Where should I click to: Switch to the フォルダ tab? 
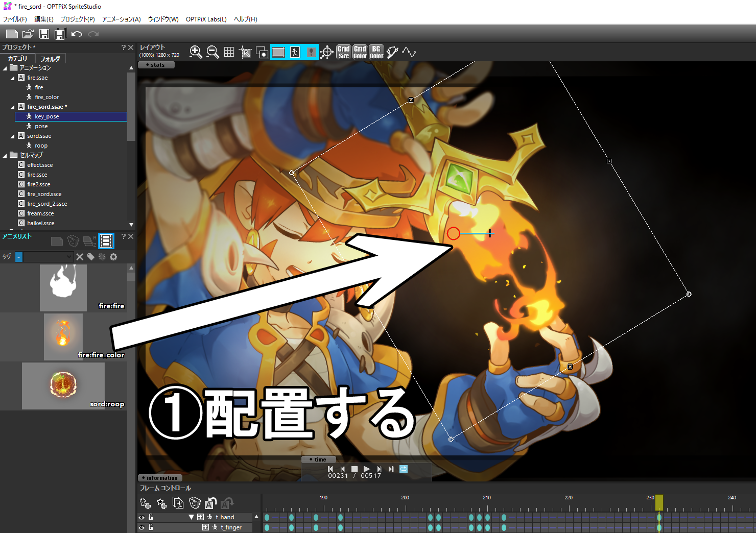50,59
